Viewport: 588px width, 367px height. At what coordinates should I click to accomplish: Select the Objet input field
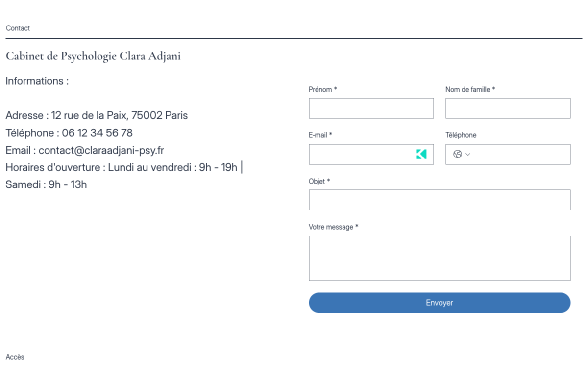click(x=440, y=200)
